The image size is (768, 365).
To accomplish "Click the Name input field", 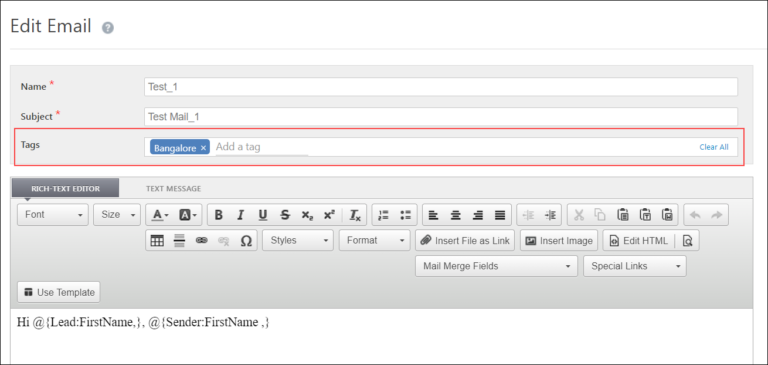I will [441, 87].
